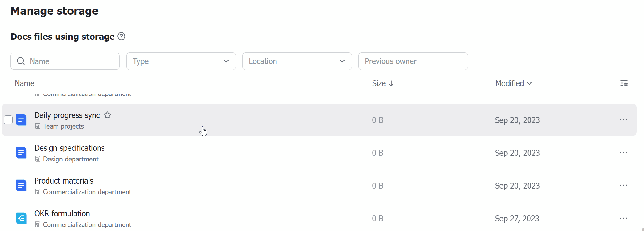Click the Daily progress sync document icon
Screen dimensions: 644x231
coord(21,120)
